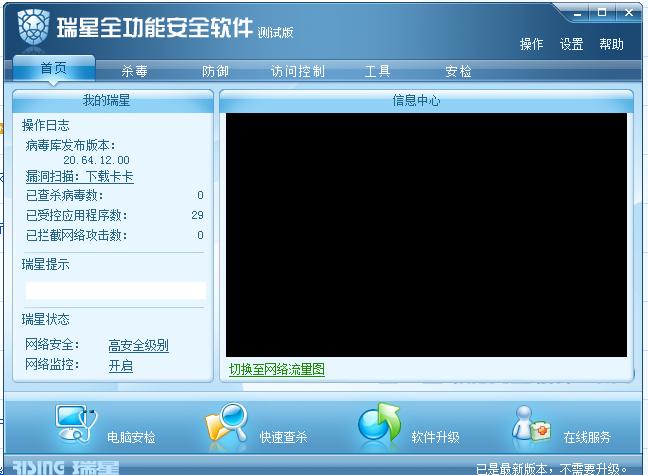
Task: Click the Rising lion shield logo
Action: [x=33, y=27]
